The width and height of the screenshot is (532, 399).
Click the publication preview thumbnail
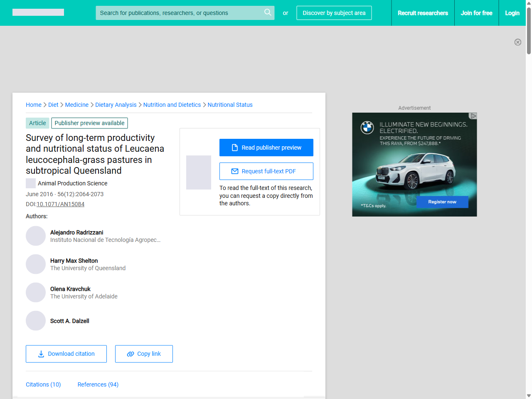click(199, 172)
